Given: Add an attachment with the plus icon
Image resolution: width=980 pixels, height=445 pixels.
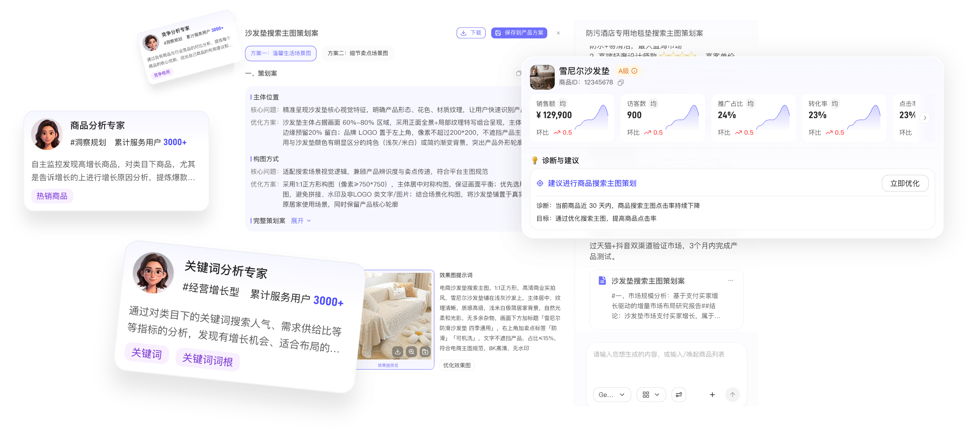Looking at the screenshot, I should point(712,394).
